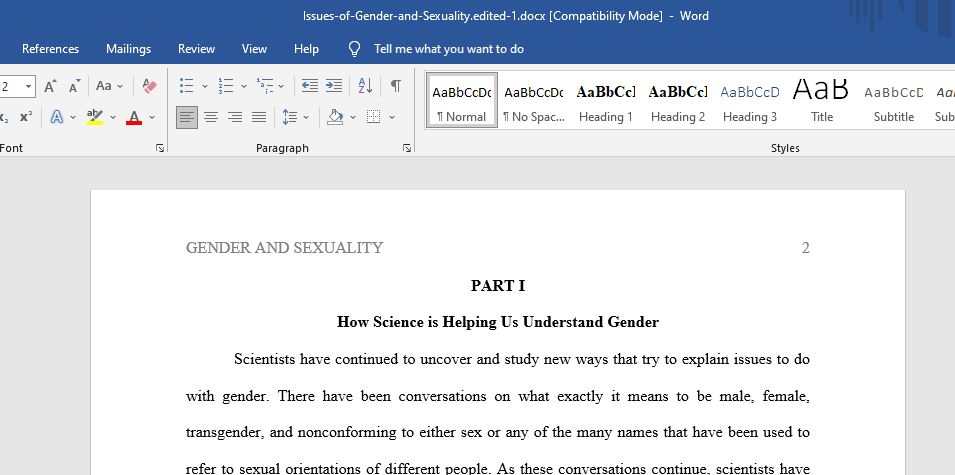Apply the Heading 1 style

tap(605, 100)
